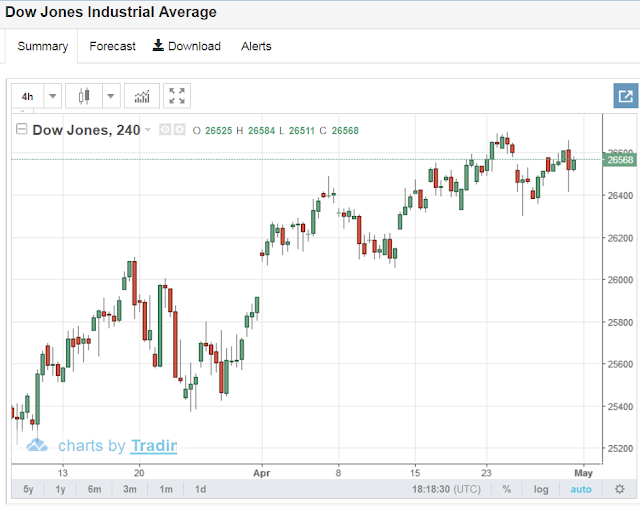Image resolution: width=640 pixels, height=507 pixels.
Task: Open series settings with the gear icon in the legend
Action: (180, 130)
